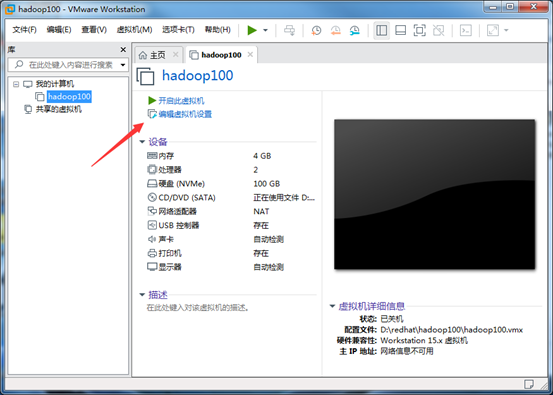Image resolution: width=553 pixels, height=395 pixels.
Task: Select 共享的虚拟机 in the library tree
Action: pyautogui.click(x=59, y=109)
